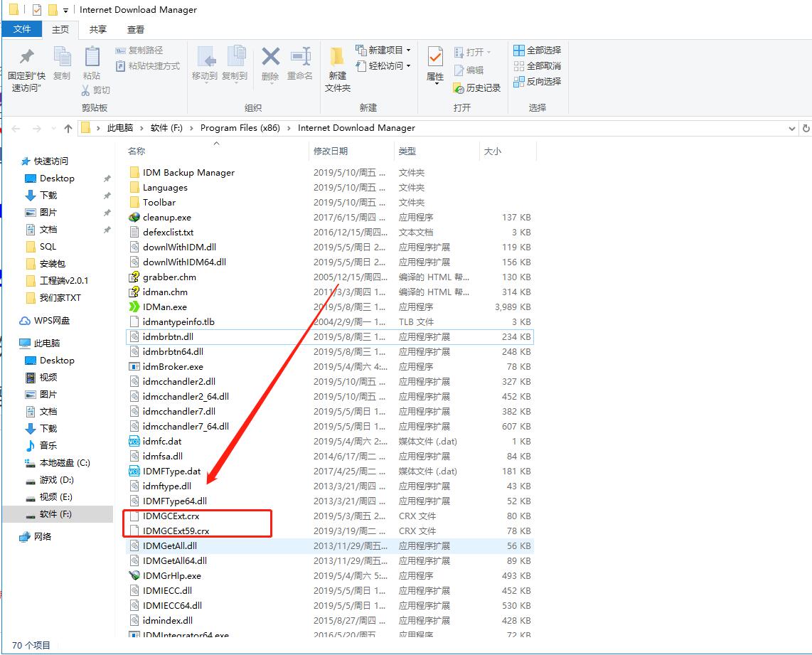Open the New item dropdown

click(383, 50)
